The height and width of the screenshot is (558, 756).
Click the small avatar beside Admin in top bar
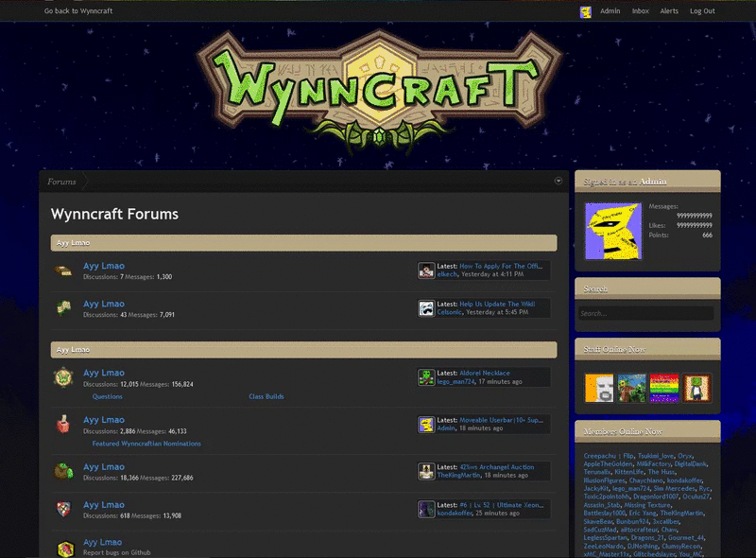(585, 11)
